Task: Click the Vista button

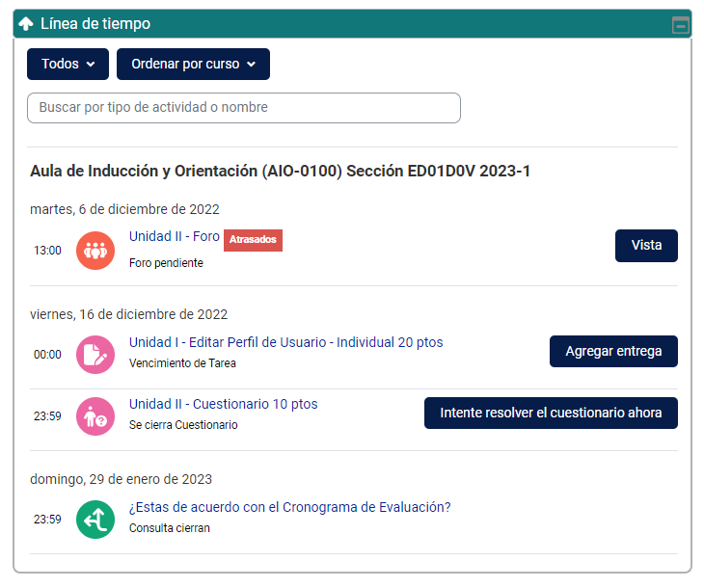Action: (646, 246)
